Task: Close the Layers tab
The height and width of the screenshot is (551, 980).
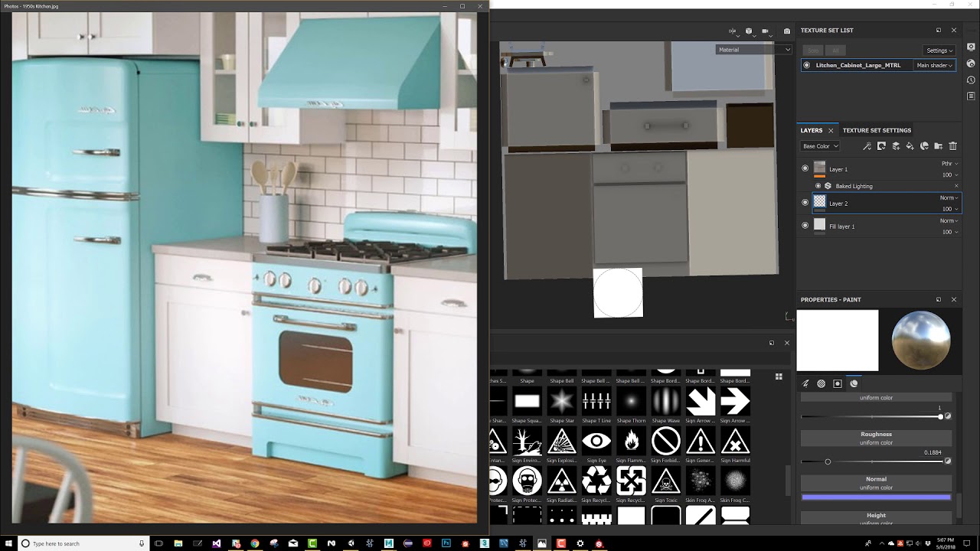Action: pos(831,131)
